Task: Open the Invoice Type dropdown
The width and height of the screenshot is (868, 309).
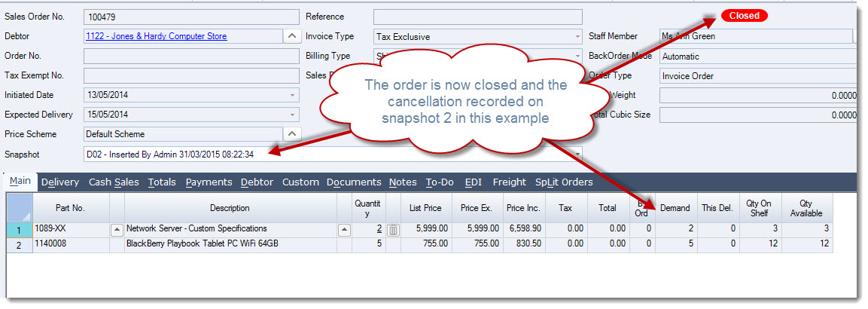Action: [578, 36]
